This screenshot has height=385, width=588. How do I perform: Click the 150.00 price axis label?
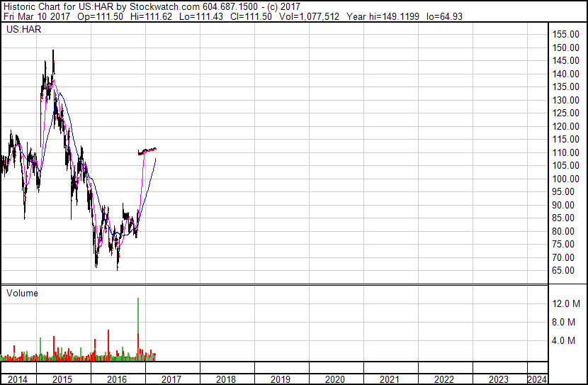click(565, 48)
